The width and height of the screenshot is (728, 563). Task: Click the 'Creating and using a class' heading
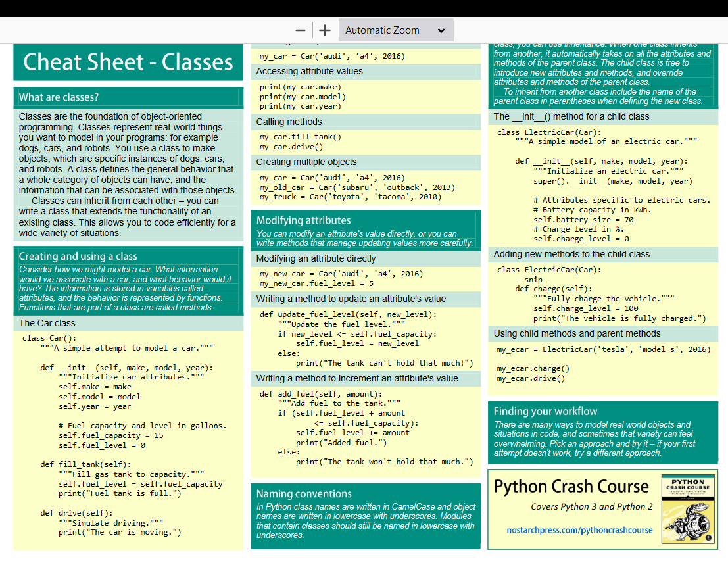coord(78,257)
